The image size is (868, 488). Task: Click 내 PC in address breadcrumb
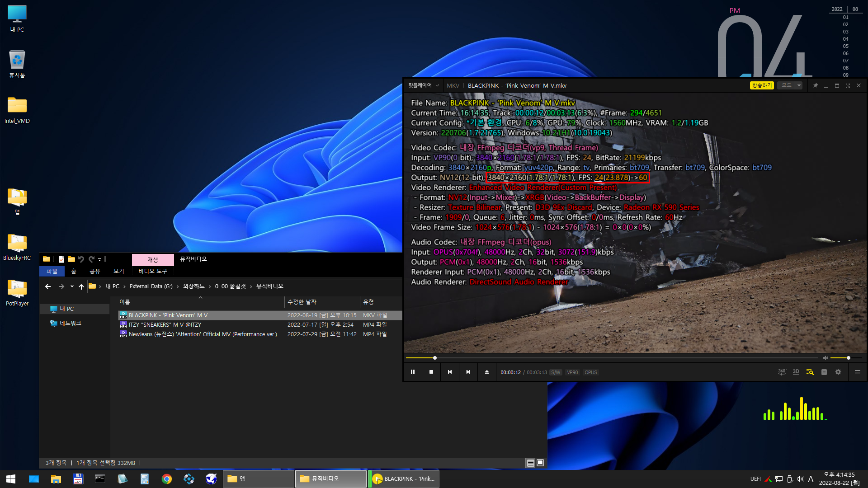(x=112, y=286)
